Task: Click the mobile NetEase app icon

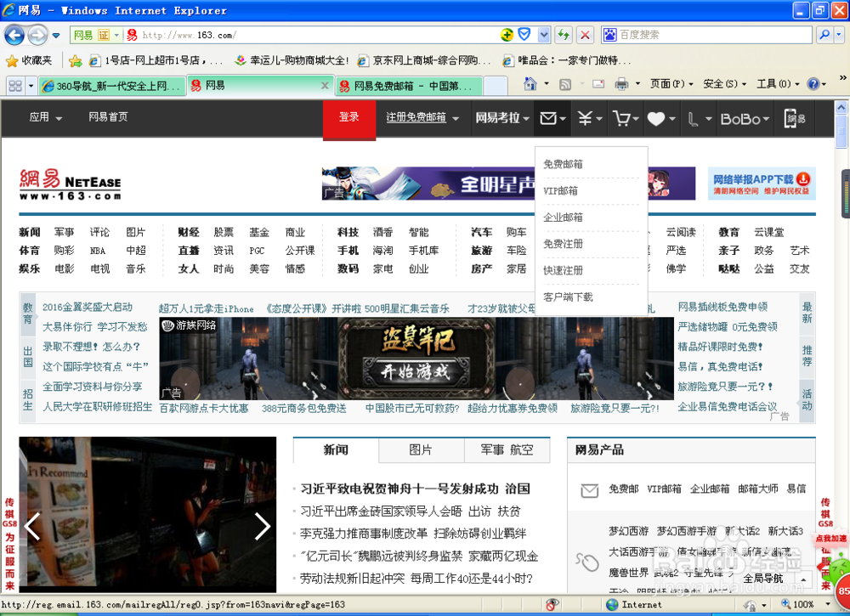Action: coord(794,118)
